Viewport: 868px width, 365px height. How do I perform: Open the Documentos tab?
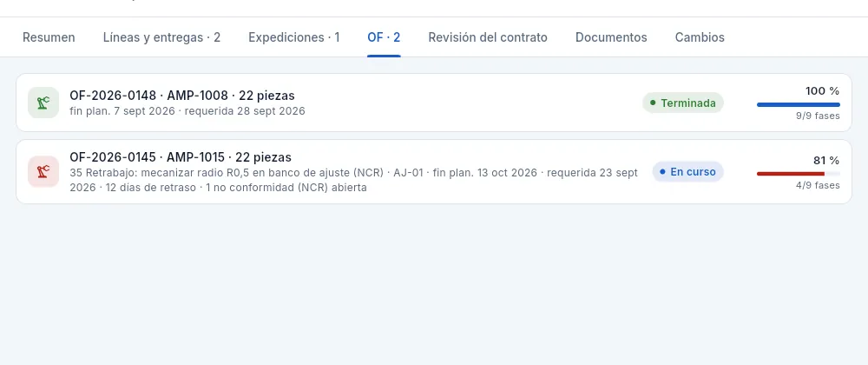611,37
